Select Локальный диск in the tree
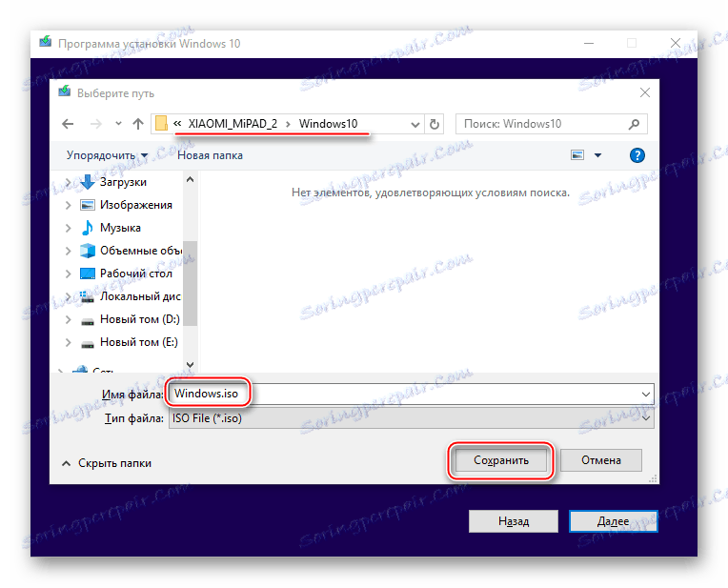This screenshot has width=728, height=588. click(x=140, y=296)
